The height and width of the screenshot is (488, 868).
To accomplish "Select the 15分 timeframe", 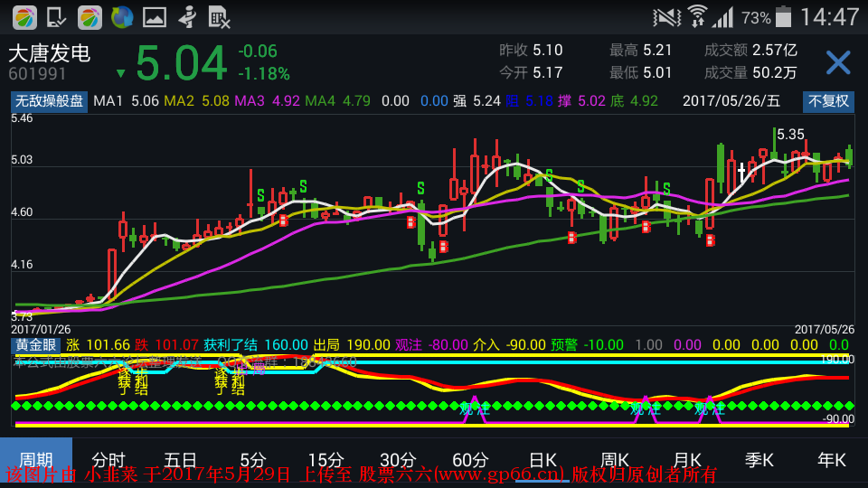I will pos(325,459).
